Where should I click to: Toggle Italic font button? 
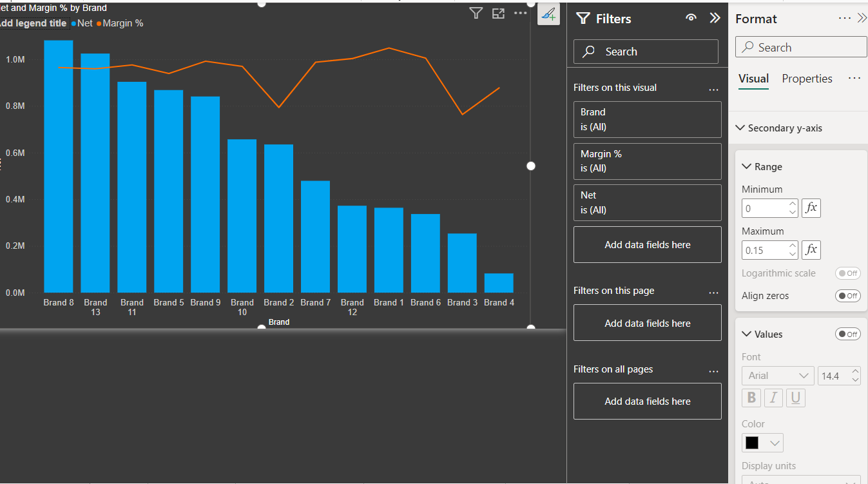click(773, 398)
